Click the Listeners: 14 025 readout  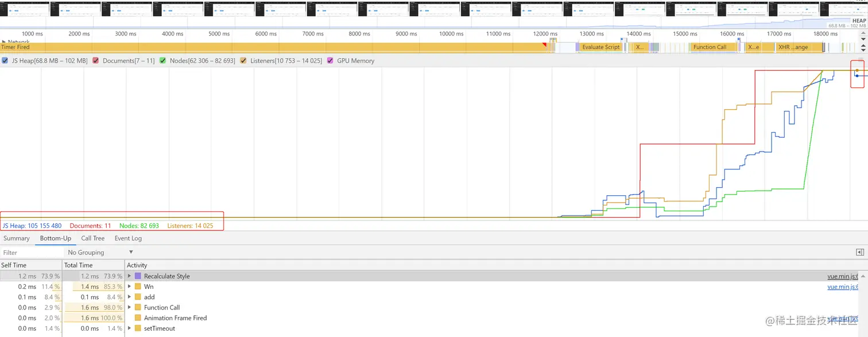pos(190,226)
